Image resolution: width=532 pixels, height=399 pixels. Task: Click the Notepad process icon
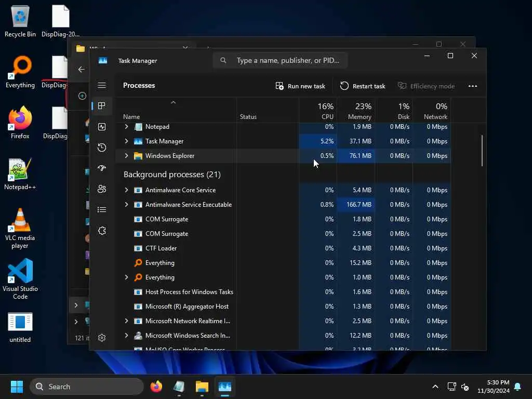pyautogui.click(x=138, y=127)
